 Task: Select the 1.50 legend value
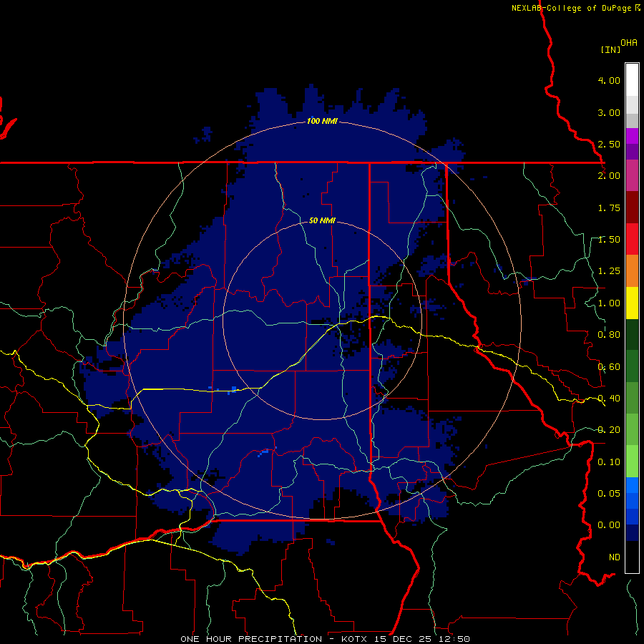click(x=609, y=240)
